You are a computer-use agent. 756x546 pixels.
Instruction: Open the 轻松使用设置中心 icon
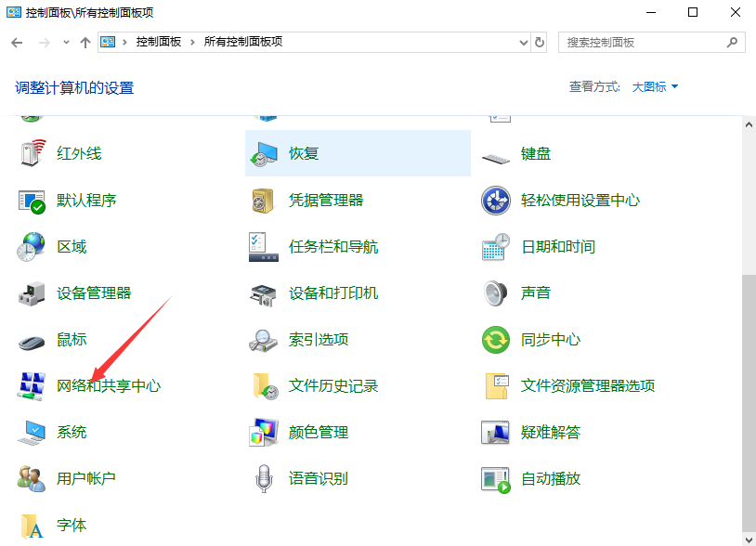tap(496, 201)
